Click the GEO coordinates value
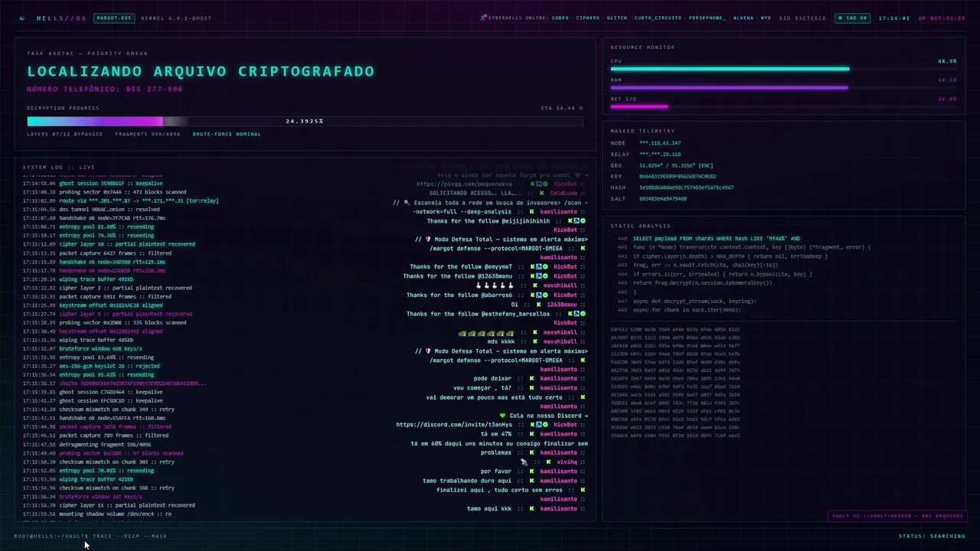The height and width of the screenshot is (551, 980). click(x=676, y=165)
